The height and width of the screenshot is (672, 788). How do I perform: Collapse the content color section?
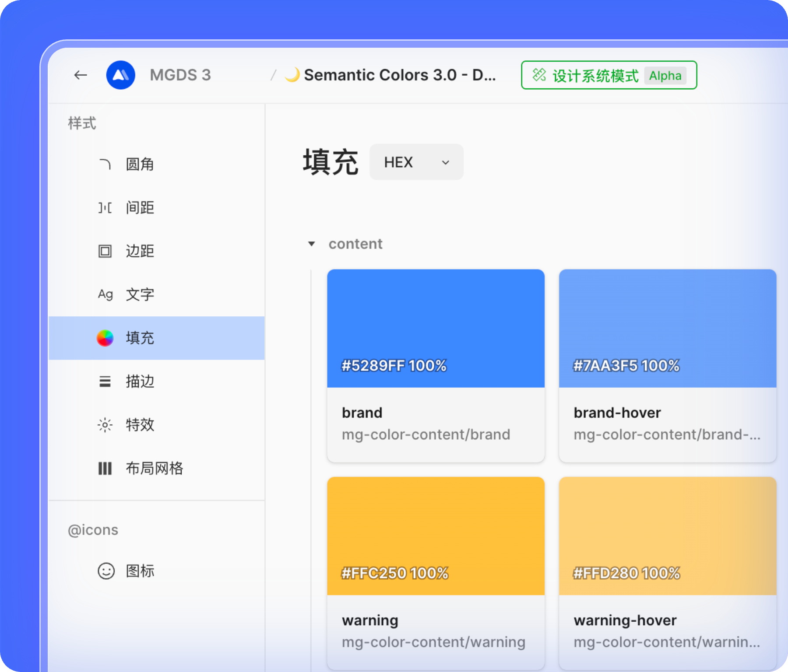pos(312,244)
